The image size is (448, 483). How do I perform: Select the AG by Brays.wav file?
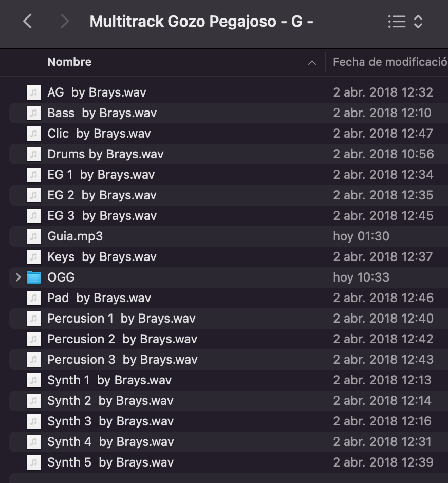[x=229, y=92]
